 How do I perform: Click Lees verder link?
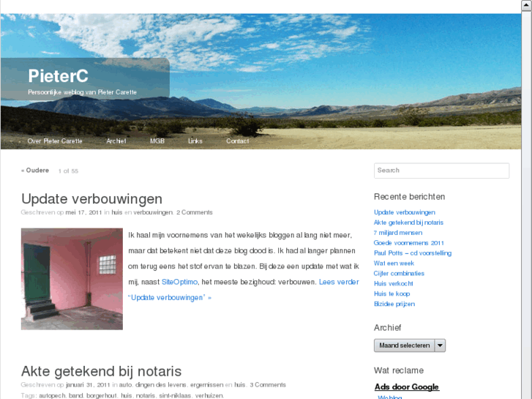339,282
